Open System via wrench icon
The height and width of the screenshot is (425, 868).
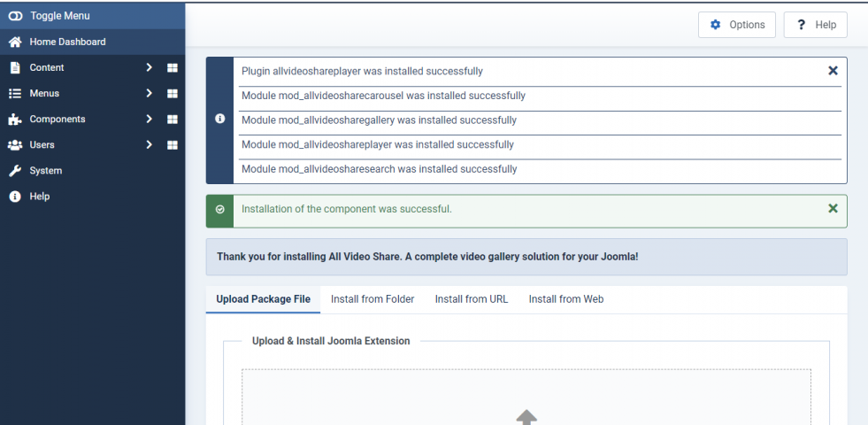(x=15, y=171)
